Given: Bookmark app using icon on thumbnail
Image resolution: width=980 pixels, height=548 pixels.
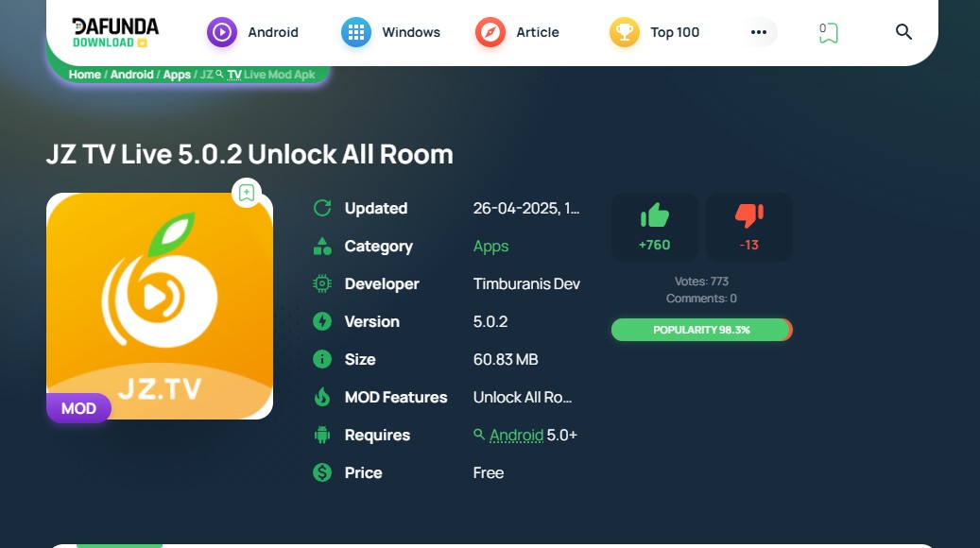Looking at the screenshot, I should pyautogui.click(x=247, y=193).
